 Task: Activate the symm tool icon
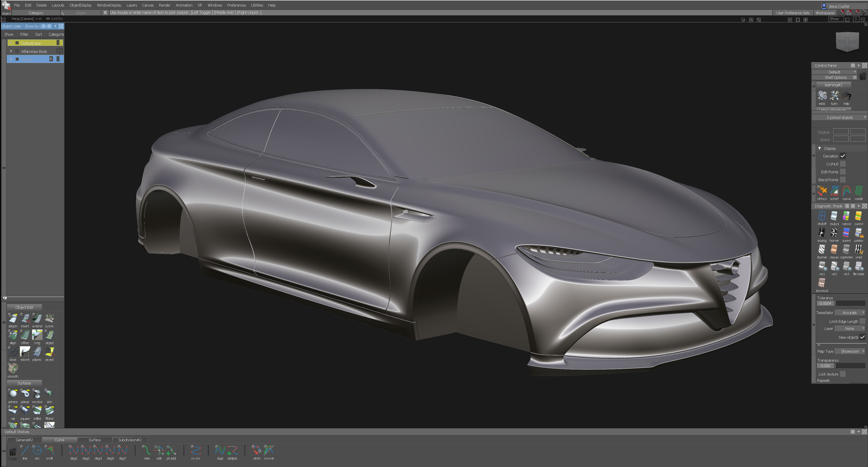pyautogui.click(x=49, y=318)
